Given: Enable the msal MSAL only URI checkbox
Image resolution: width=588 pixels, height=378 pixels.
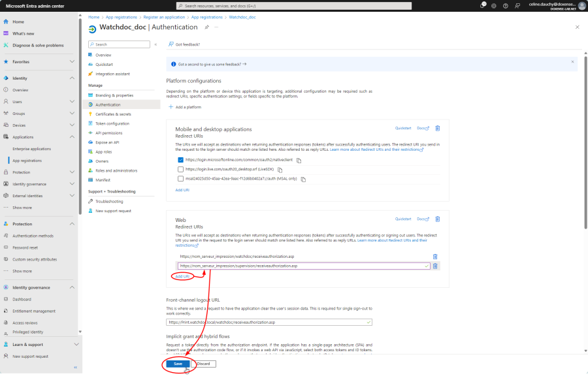Looking at the screenshot, I should (181, 178).
